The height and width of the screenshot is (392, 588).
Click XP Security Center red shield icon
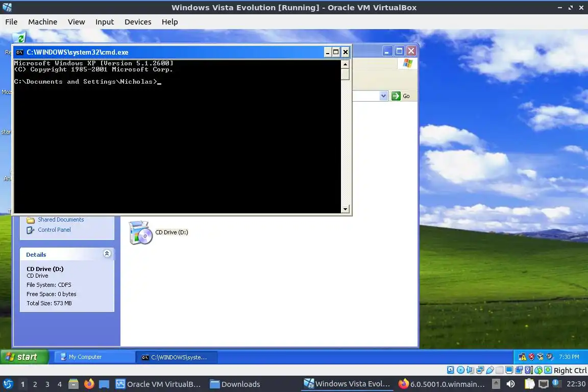(x=531, y=357)
